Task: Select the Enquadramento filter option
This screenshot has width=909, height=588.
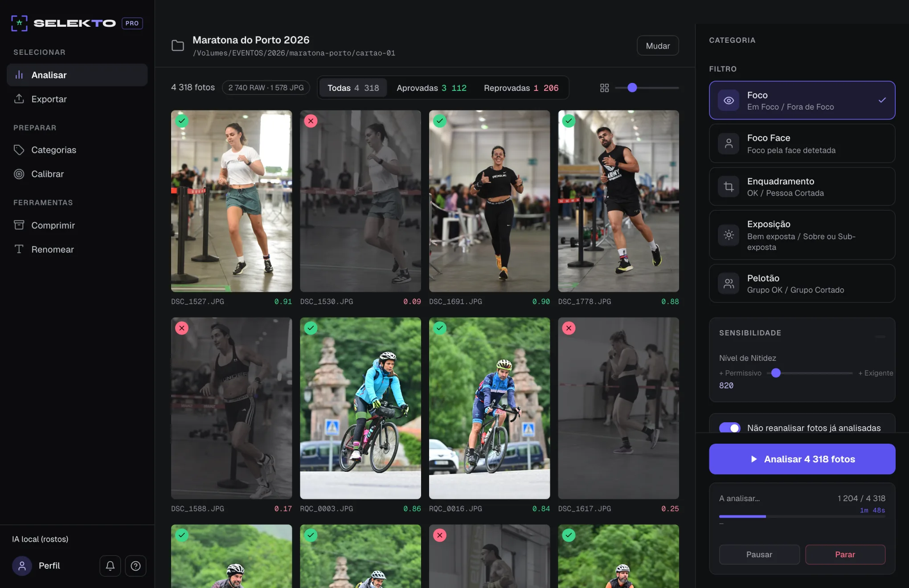Action: (x=802, y=187)
